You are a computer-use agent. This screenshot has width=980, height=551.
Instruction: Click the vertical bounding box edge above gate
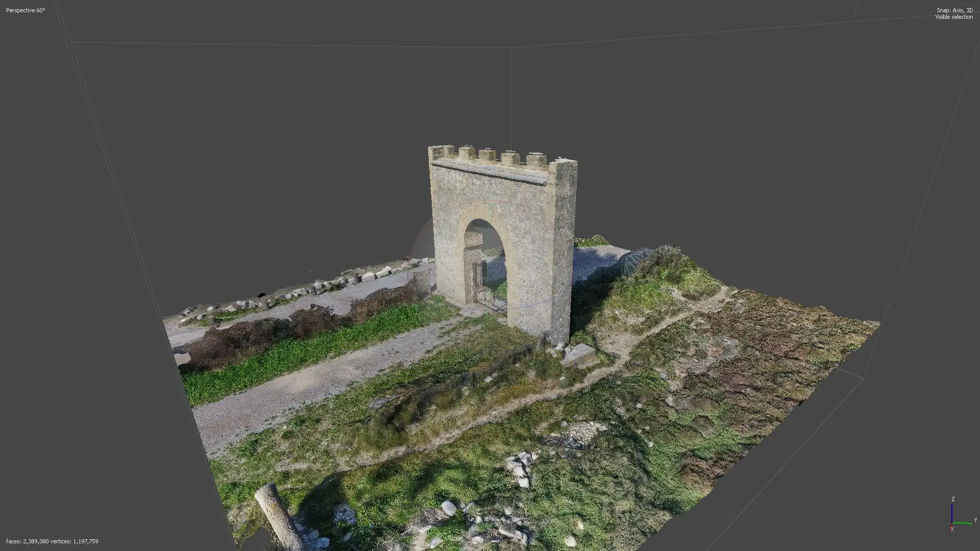click(511, 97)
